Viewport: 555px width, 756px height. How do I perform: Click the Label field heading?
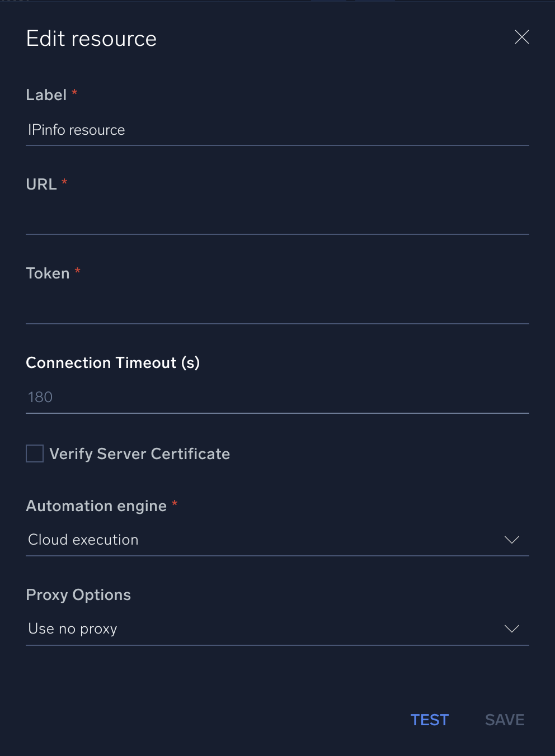(x=46, y=95)
